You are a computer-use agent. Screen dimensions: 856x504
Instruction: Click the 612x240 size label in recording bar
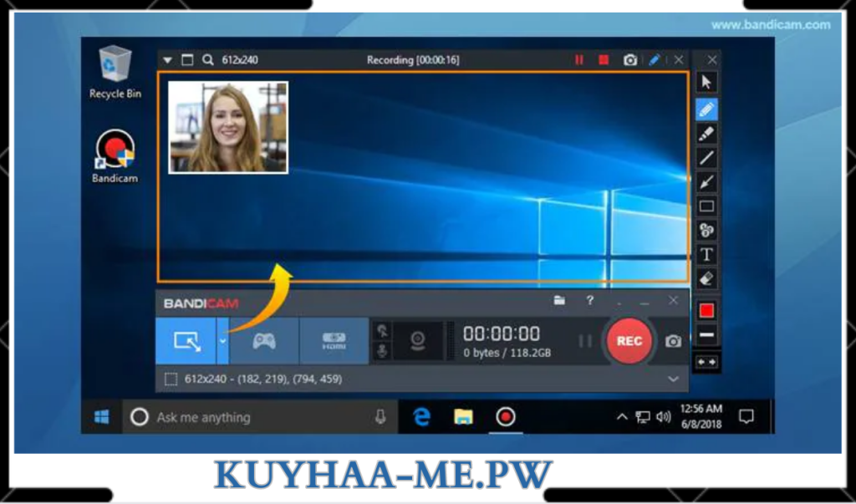point(240,60)
